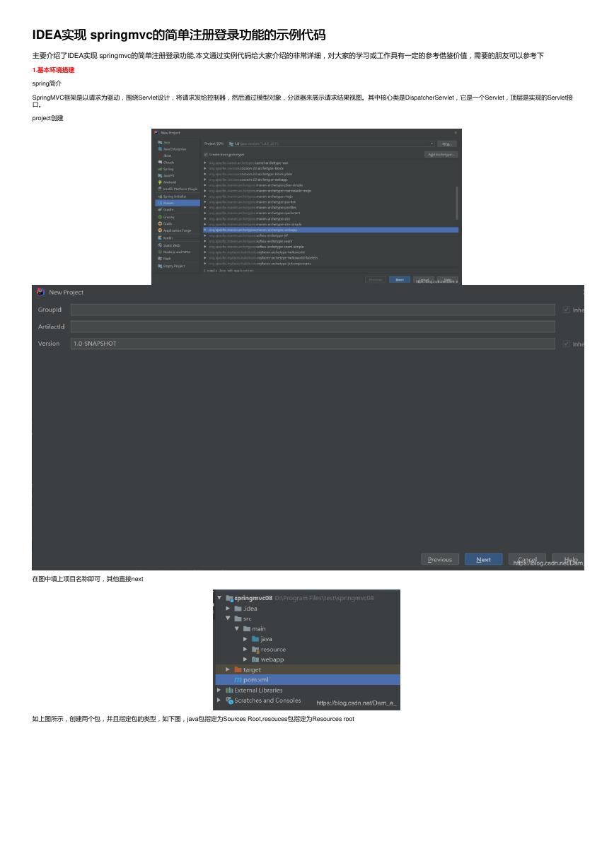The height and width of the screenshot is (868, 614).
Task: Click the Spring leaf icon in the sidebar
Action: [161, 169]
